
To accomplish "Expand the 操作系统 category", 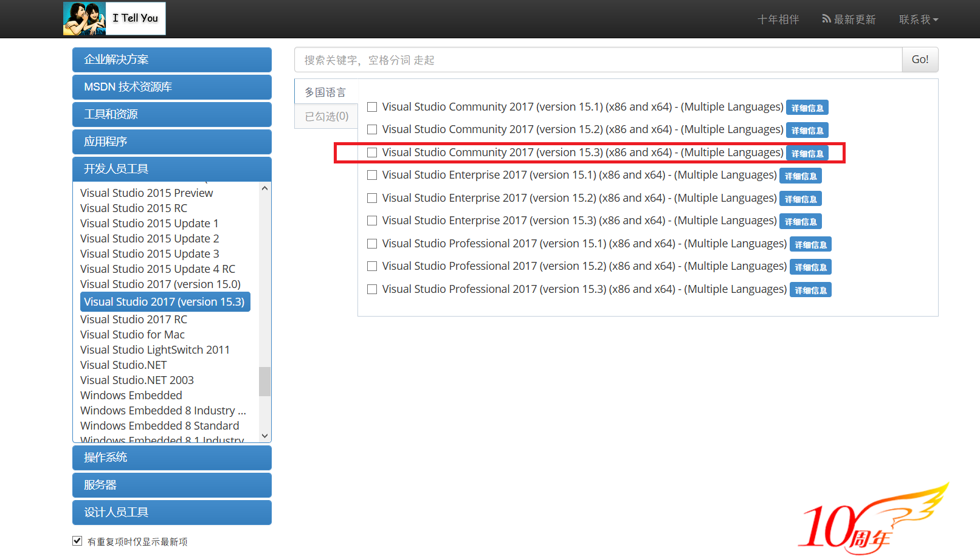I will coord(172,458).
